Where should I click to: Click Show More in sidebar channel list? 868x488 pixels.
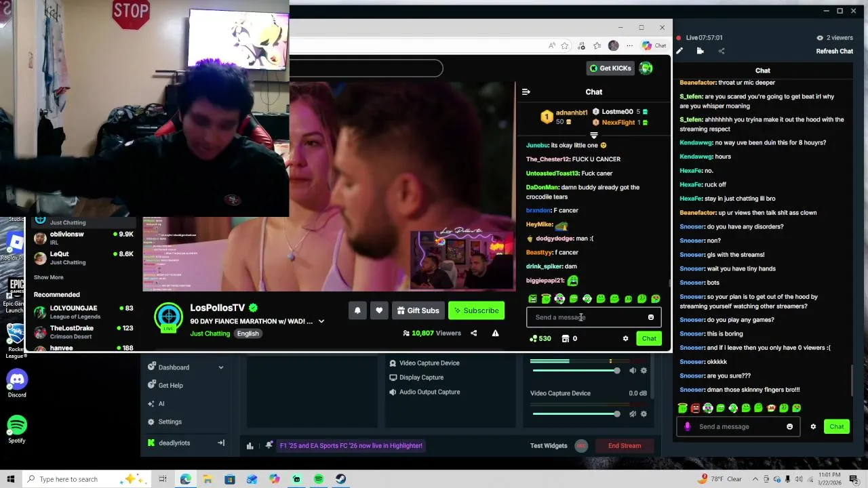[49, 277]
